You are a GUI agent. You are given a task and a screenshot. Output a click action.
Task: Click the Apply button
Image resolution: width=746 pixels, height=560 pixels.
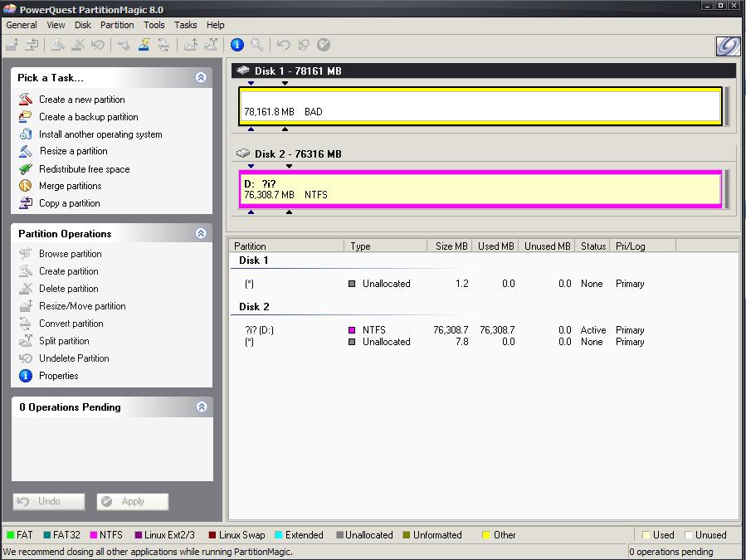(133, 501)
